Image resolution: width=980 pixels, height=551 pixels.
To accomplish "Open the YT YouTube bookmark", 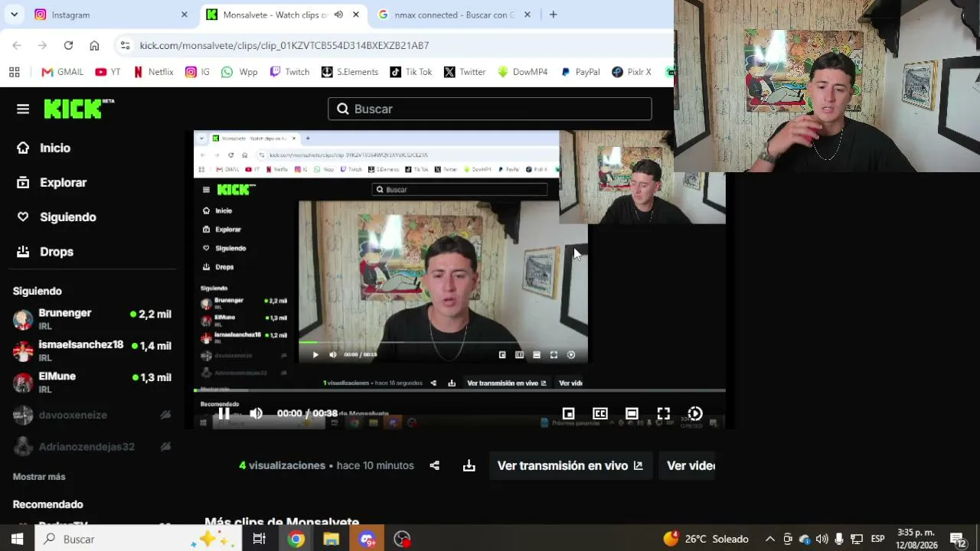I will tap(108, 72).
